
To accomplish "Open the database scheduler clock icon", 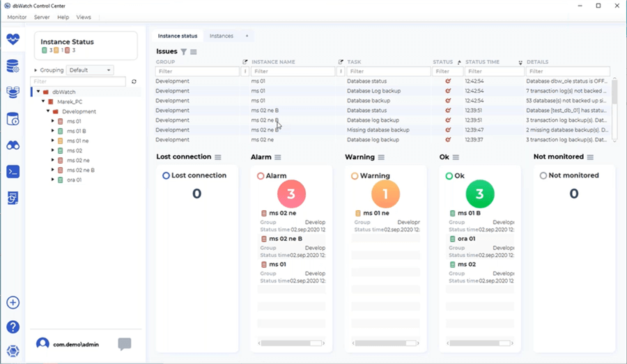I will point(13,119).
